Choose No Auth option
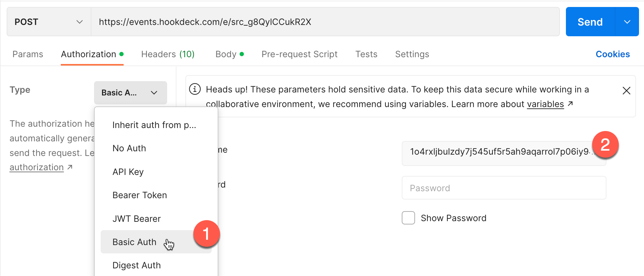The height and width of the screenshot is (276, 644). click(129, 148)
